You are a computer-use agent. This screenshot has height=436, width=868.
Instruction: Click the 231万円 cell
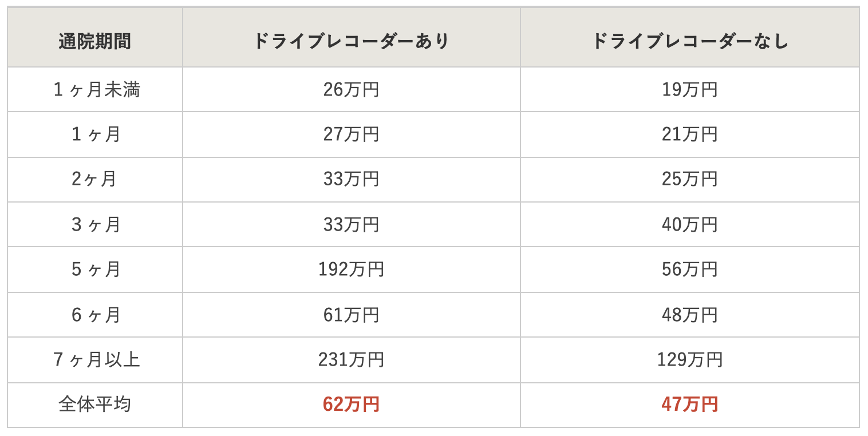[351, 359]
